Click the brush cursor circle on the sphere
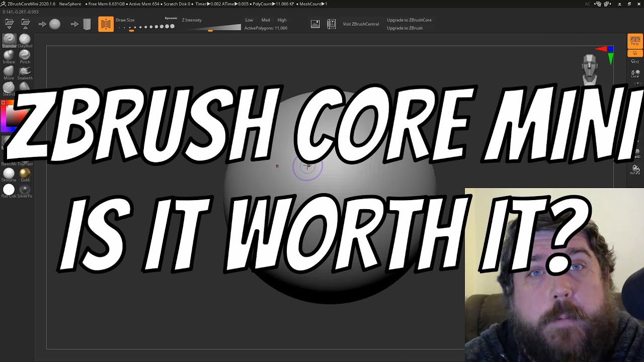Image resolution: width=644 pixels, height=362 pixels. (x=307, y=166)
